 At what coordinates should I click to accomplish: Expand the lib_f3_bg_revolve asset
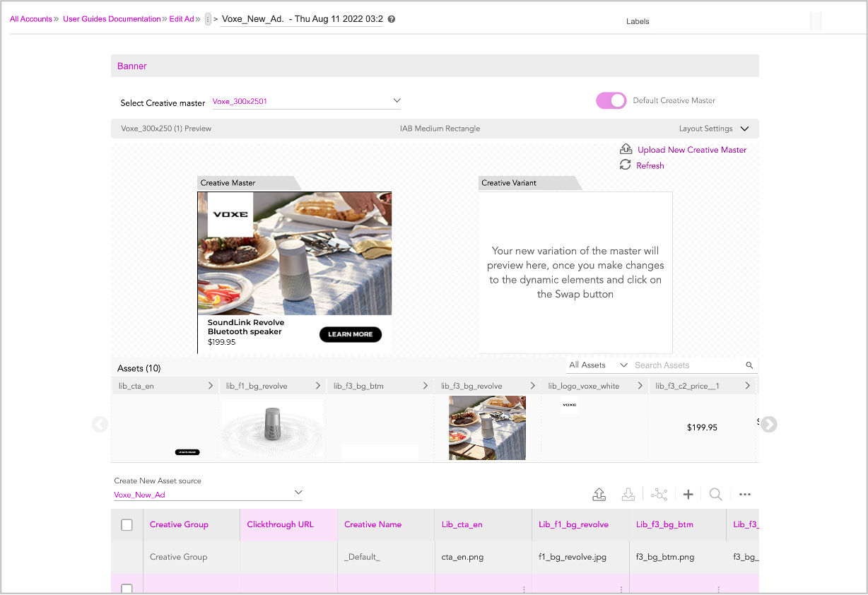[x=533, y=386]
